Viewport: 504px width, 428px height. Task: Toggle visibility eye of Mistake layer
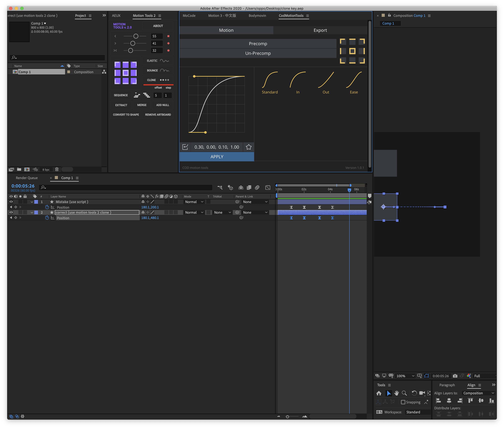coord(11,202)
